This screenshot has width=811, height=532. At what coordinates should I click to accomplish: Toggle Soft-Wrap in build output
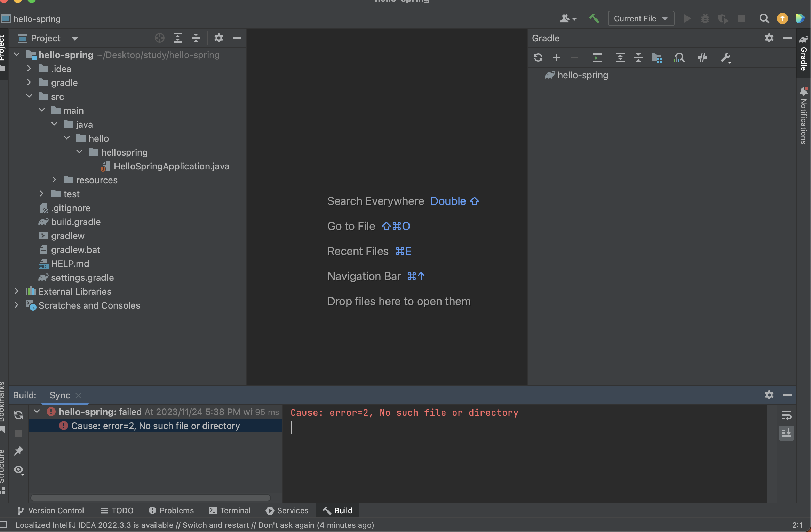[787, 415]
